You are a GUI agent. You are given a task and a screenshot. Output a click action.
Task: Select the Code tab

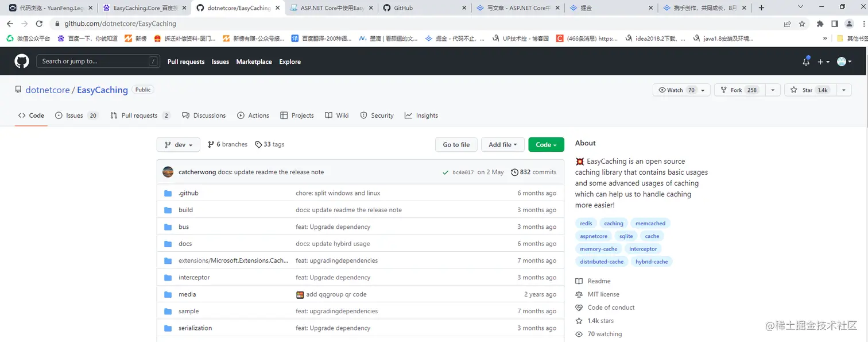click(31, 116)
